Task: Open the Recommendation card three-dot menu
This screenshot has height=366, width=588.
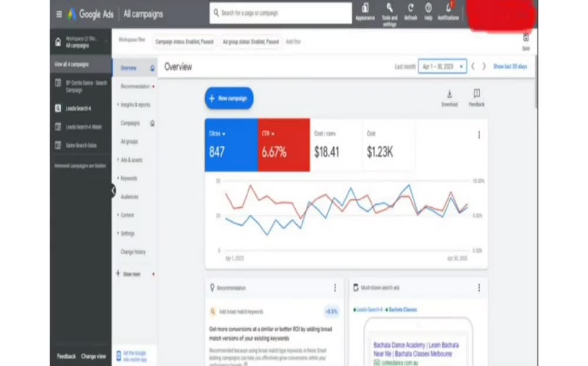Action: pyautogui.click(x=335, y=288)
